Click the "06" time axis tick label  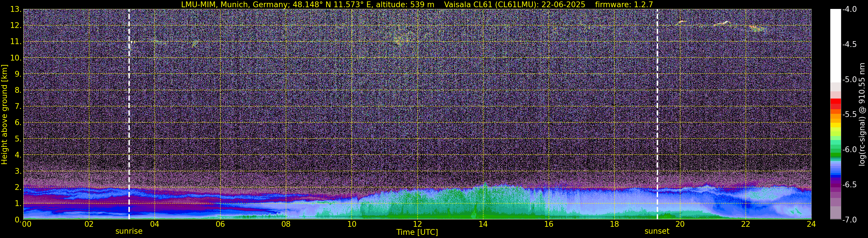(220, 224)
